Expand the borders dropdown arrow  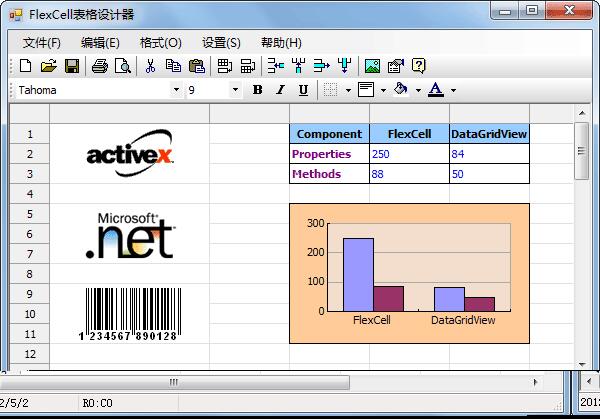(348, 90)
